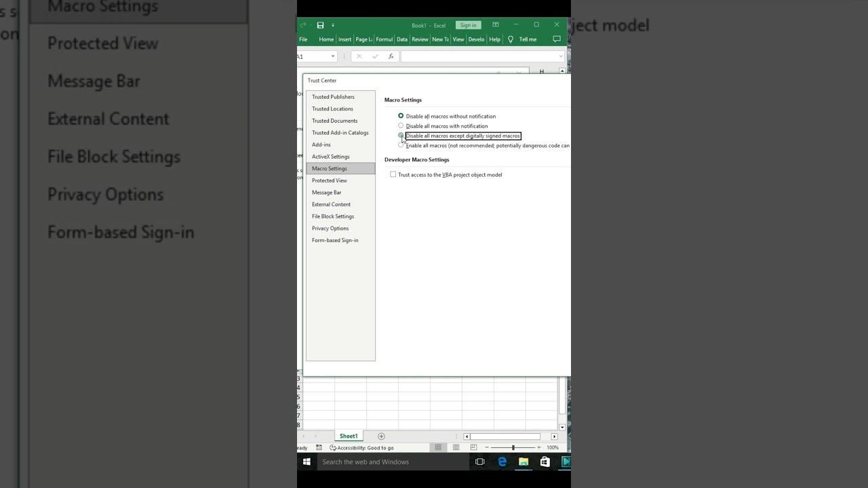The height and width of the screenshot is (488, 868).
Task: Click the Insert Function fx icon
Action: [x=391, y=56]
